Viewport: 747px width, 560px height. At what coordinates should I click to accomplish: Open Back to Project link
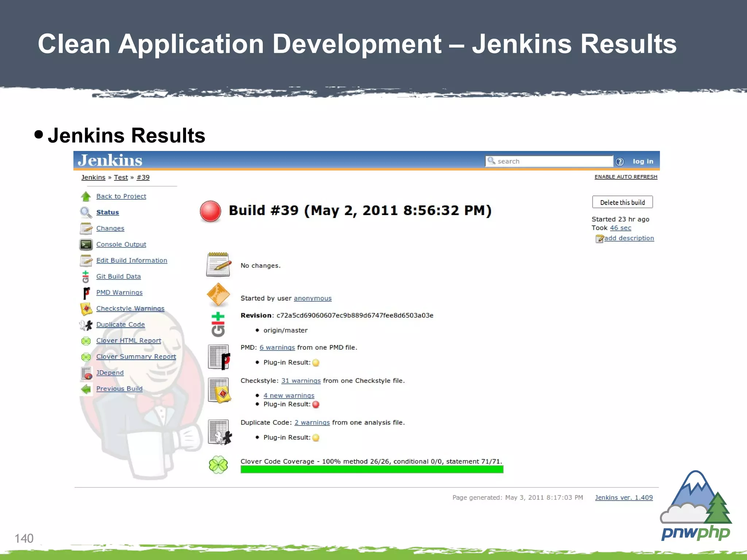point(121,196)
